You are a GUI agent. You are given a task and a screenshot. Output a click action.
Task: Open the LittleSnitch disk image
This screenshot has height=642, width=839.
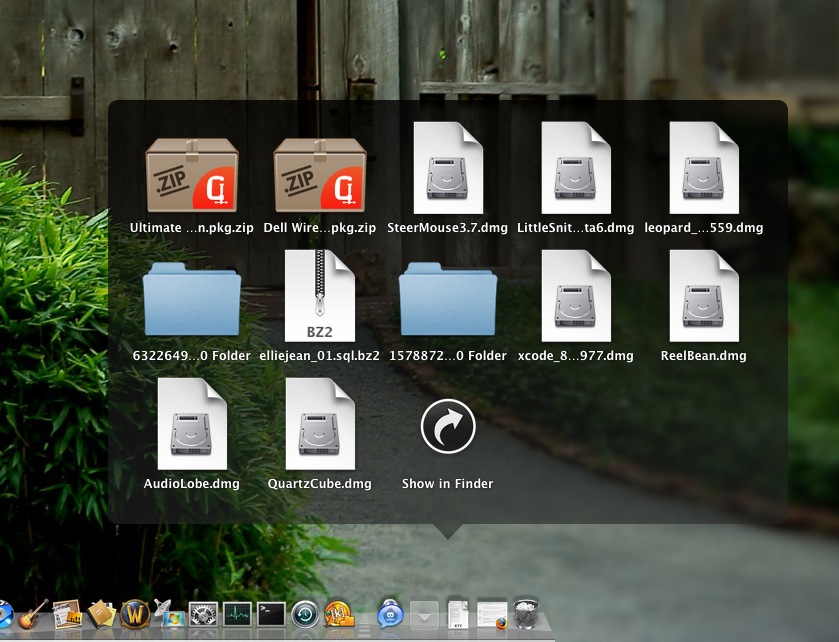pos(576,167)
